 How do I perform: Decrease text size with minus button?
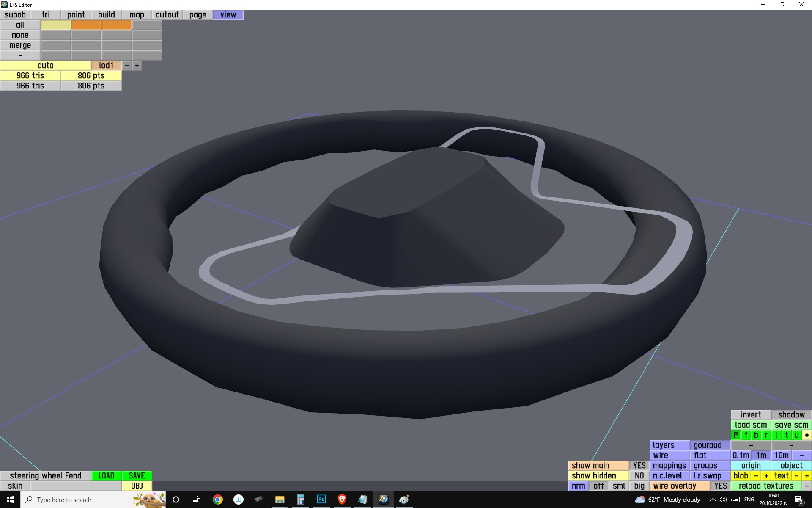pos(796,475)
